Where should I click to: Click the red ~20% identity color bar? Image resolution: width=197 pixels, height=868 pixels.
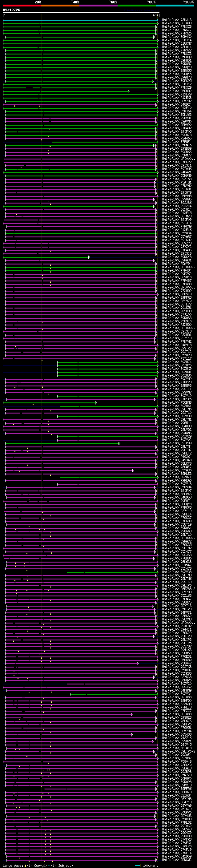22,6
